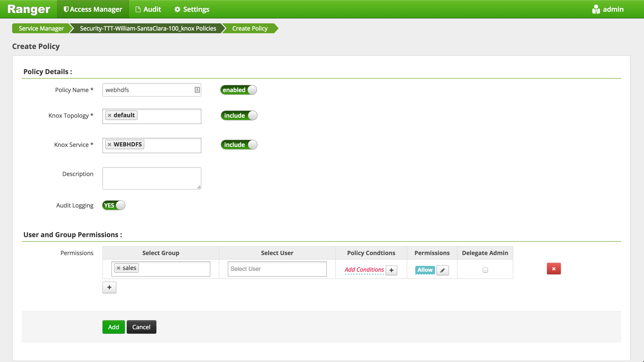Open the Select User dropdown field

pyautogui.click(x=277, y=269)
